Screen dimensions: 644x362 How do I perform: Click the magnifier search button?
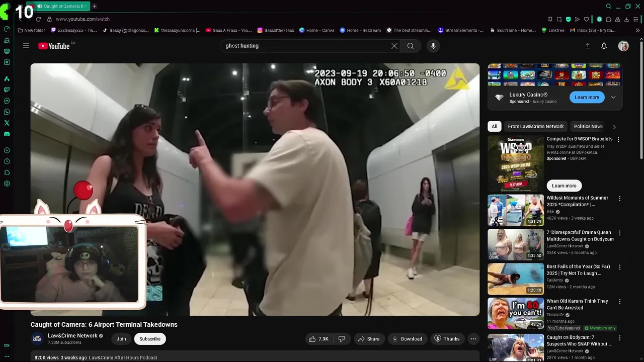[411, 46]
